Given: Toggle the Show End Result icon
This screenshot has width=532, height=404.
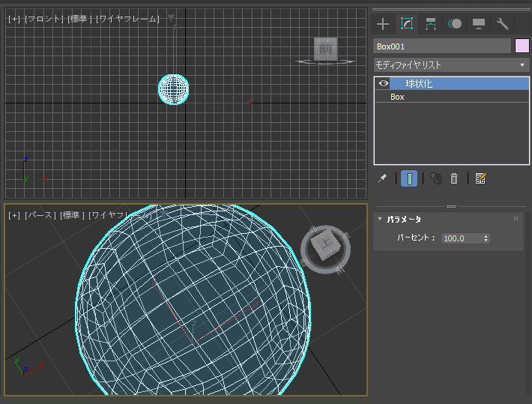Looking at the screenshot, I should (409, 178).
